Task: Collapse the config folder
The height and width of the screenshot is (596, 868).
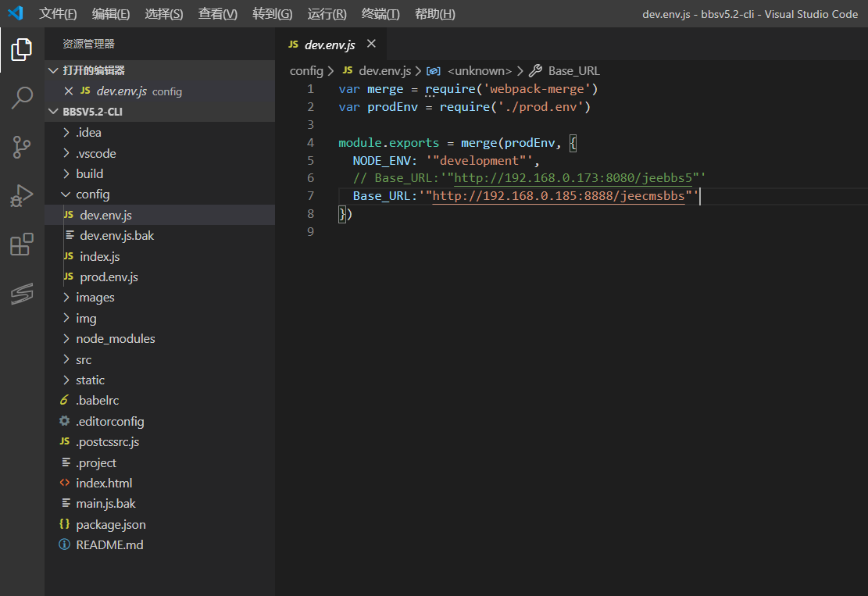Action: click(x=92, y=195)
